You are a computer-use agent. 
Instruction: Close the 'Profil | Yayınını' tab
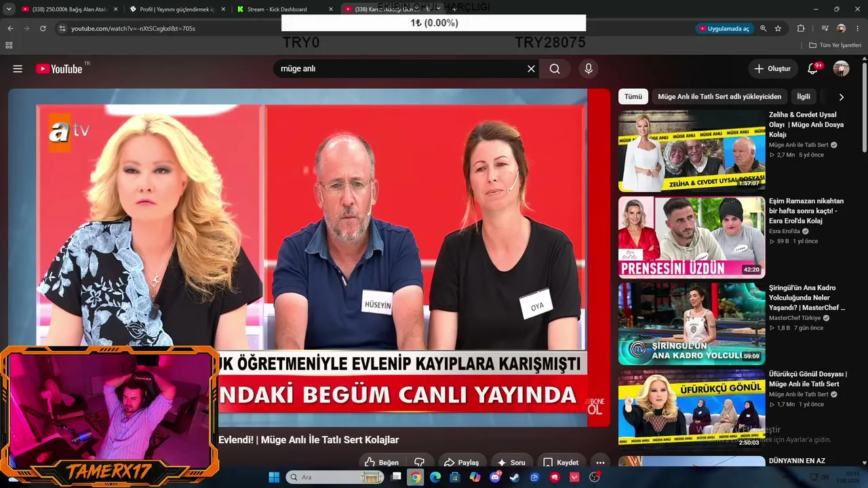(x=223, y=9)
